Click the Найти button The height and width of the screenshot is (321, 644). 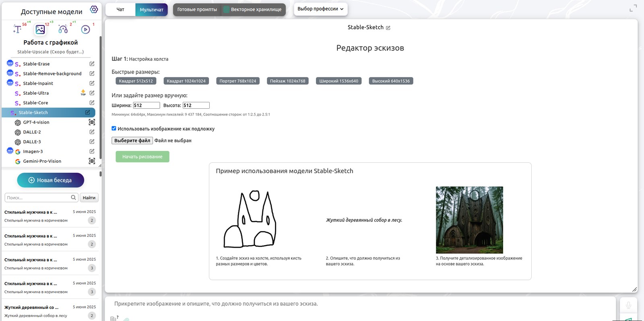(x=89, y=198)
